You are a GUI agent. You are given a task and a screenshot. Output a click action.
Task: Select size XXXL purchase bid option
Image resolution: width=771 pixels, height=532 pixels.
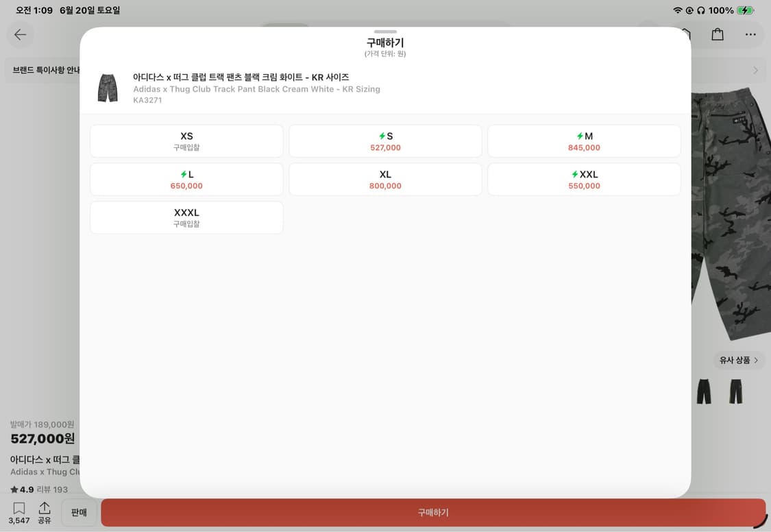pos(186,218)
